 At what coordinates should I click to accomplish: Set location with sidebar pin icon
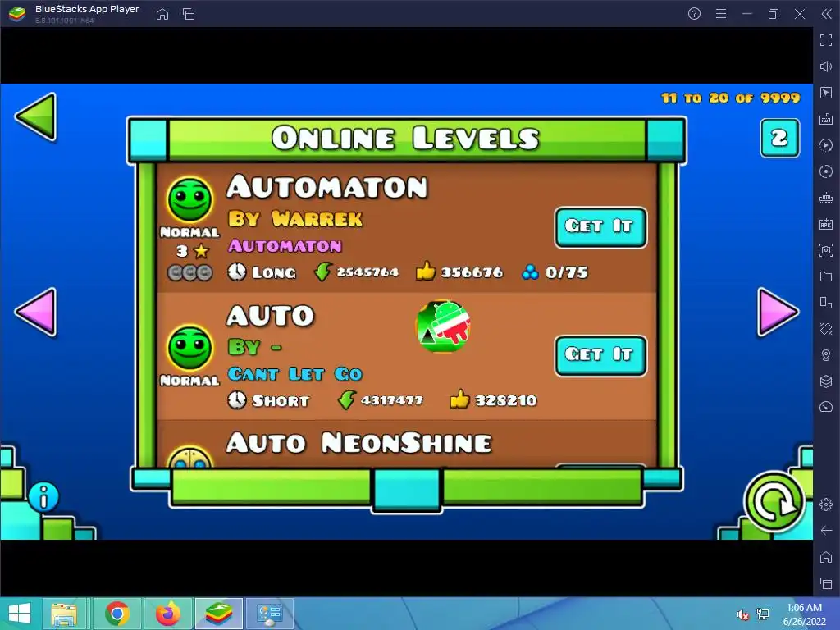(826, 355)
